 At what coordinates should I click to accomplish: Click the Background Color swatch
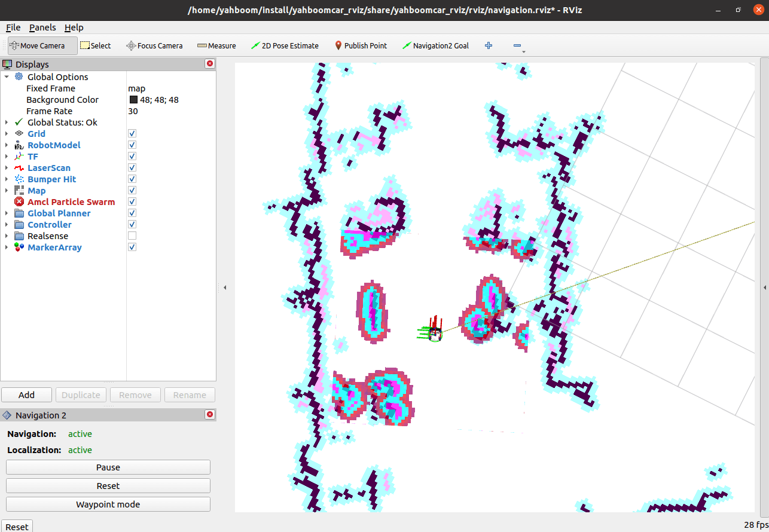click(x=133, y=100)
